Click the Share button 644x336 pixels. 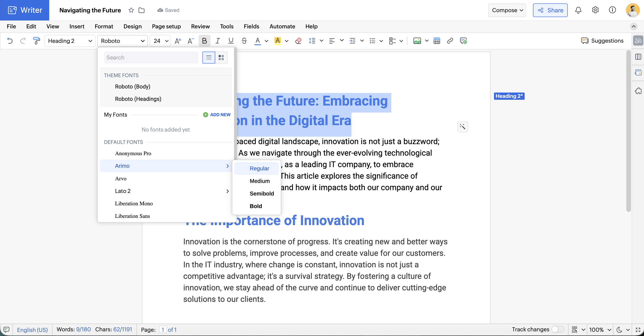pos(550,10)
